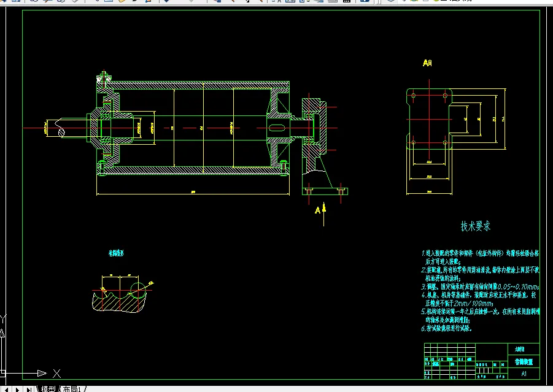Select the 技术要求 heading text
553x392 pixels.
(476, 226)
